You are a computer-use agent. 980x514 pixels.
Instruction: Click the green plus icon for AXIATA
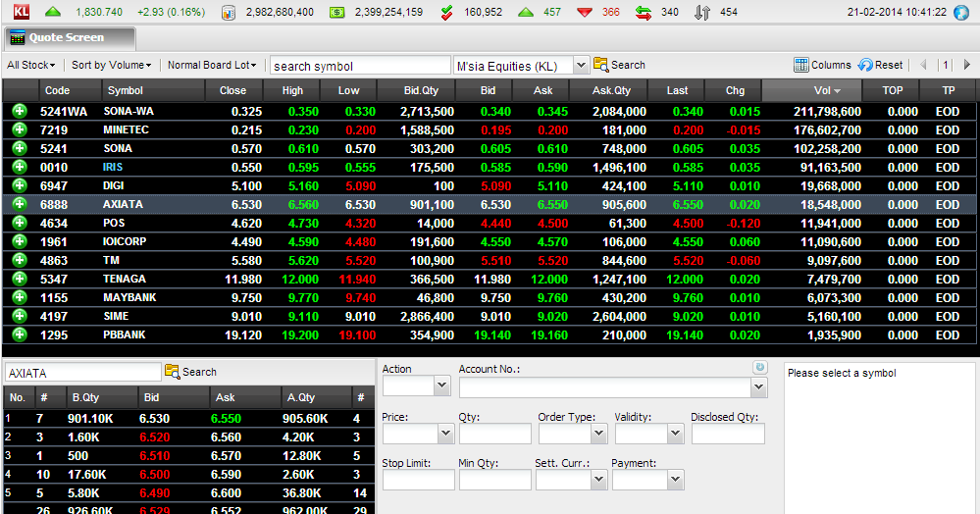coord(20,204)
